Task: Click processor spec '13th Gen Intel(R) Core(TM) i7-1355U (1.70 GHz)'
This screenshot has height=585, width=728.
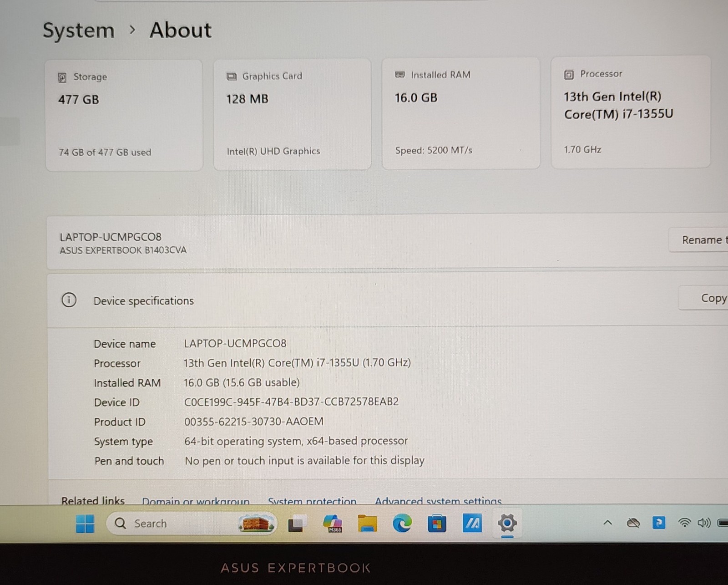Action: tap(297, 363)
